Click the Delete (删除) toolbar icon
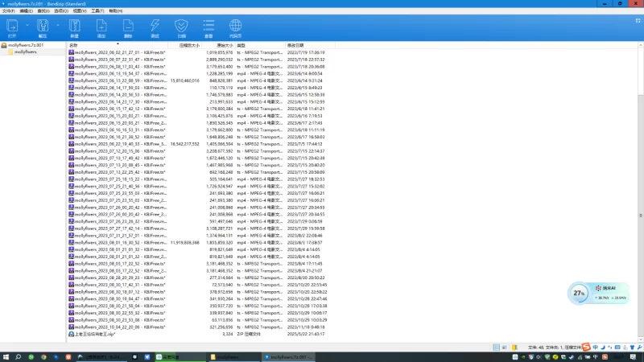The width and height of the screenshot is (644, 362). coord(128,27)
